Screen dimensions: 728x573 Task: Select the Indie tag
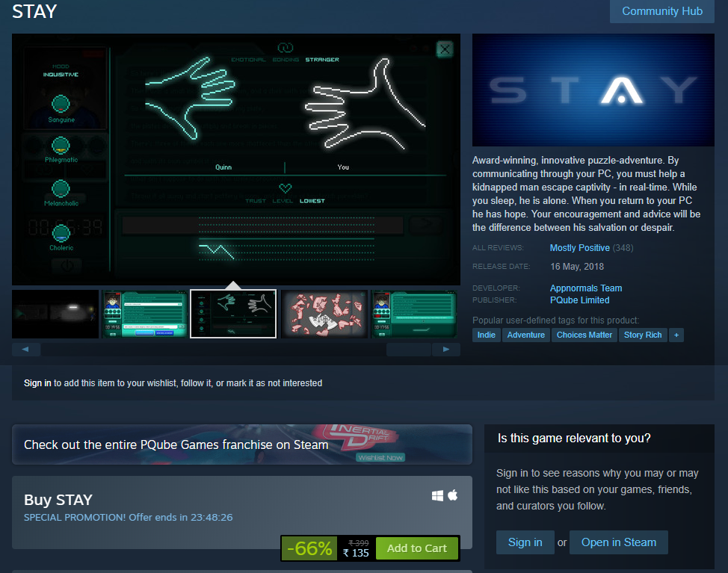click(486, 335)
